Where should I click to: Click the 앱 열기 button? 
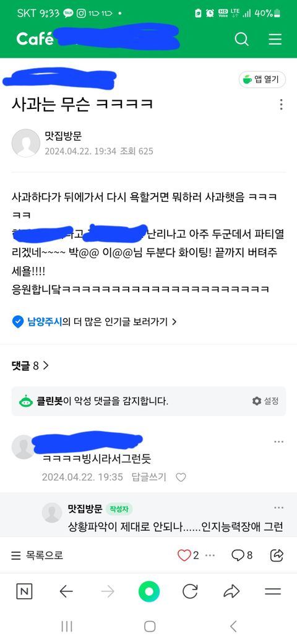coord(262,79)
